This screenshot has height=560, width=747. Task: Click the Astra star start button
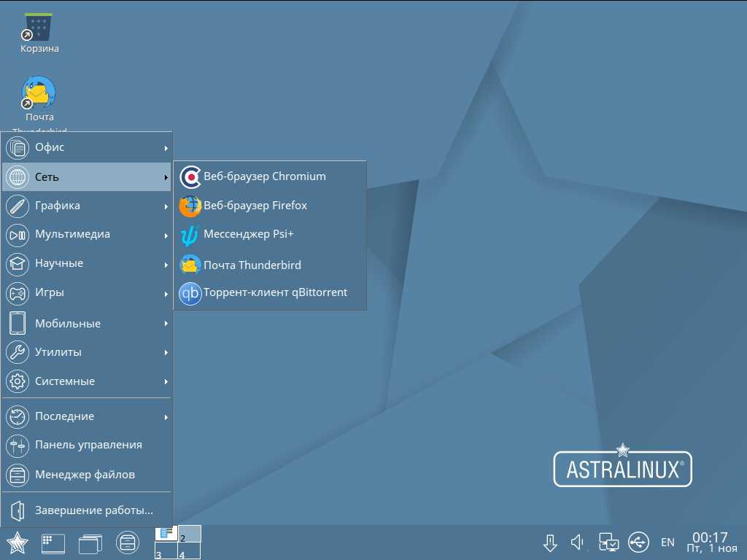(17, 543)
